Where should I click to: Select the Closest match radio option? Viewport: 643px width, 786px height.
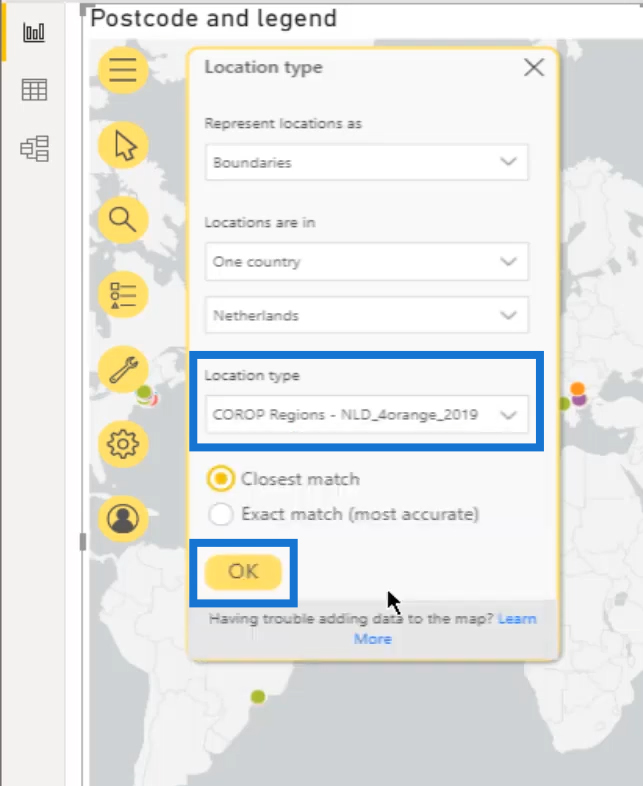click(220, 479)
